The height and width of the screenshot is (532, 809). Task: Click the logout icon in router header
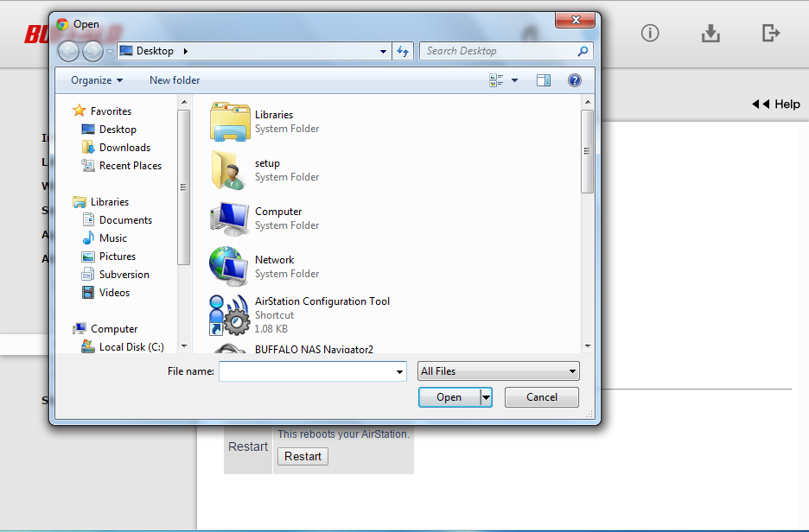771,33
